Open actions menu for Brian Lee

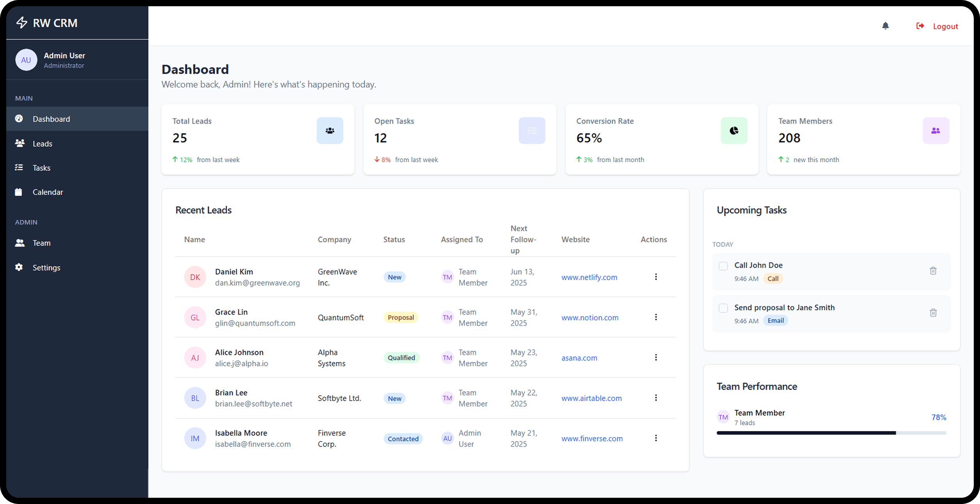coord(656,398)
